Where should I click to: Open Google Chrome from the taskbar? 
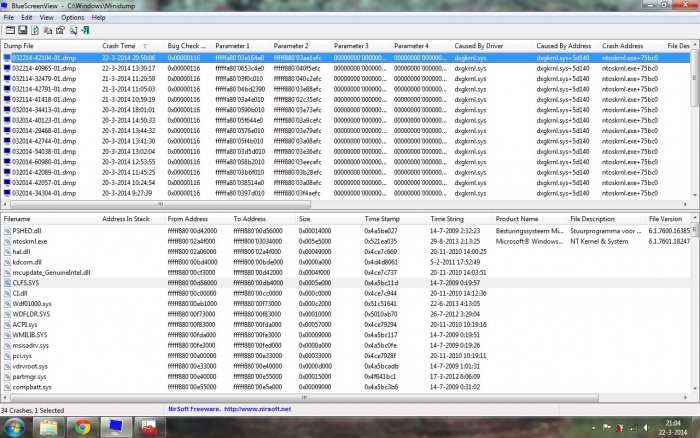[82, 428]
